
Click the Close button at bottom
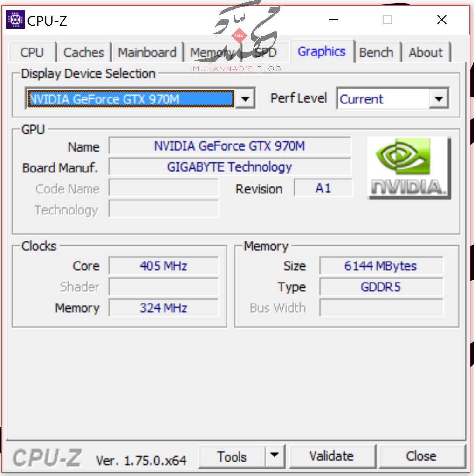(x=421, y=455)
